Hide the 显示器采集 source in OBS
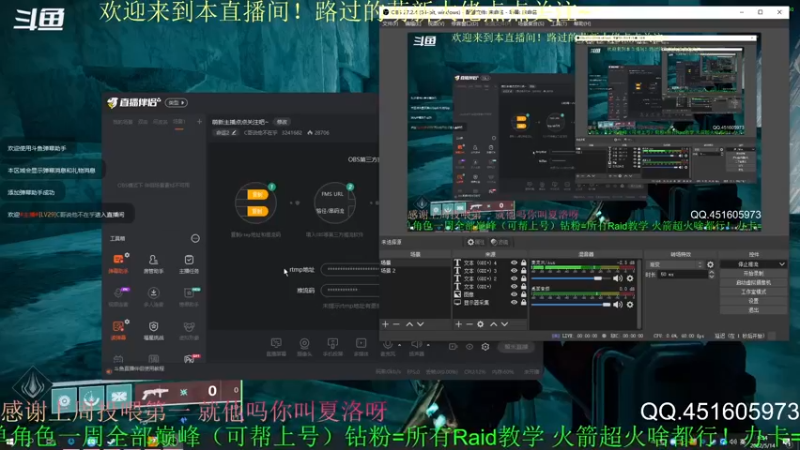 coord(514,303)
